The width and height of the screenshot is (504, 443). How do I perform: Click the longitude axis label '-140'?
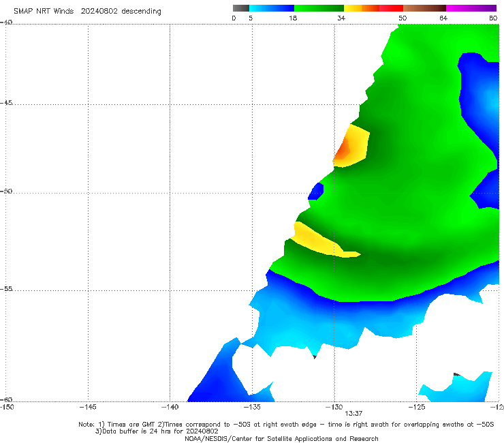click(x=170, y=407)
